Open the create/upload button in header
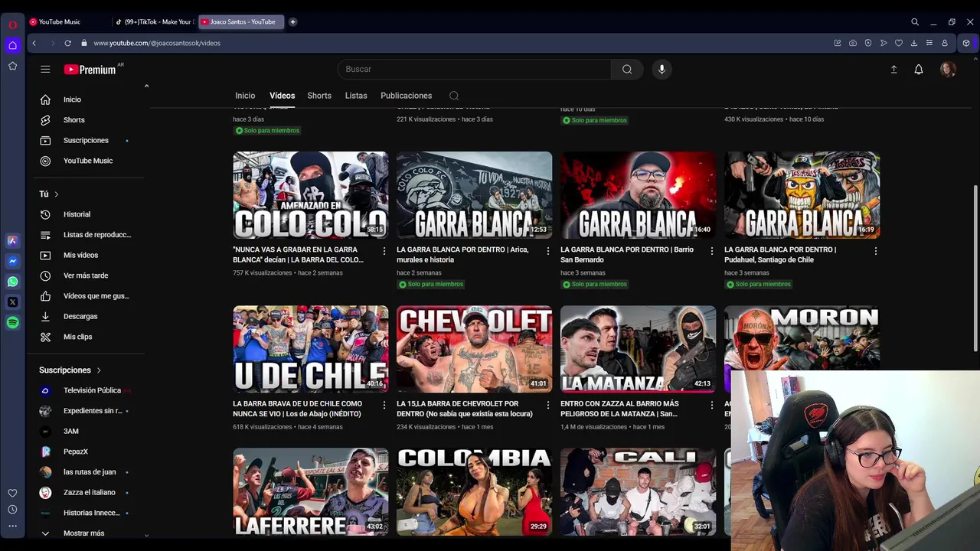 pos(893,70)
